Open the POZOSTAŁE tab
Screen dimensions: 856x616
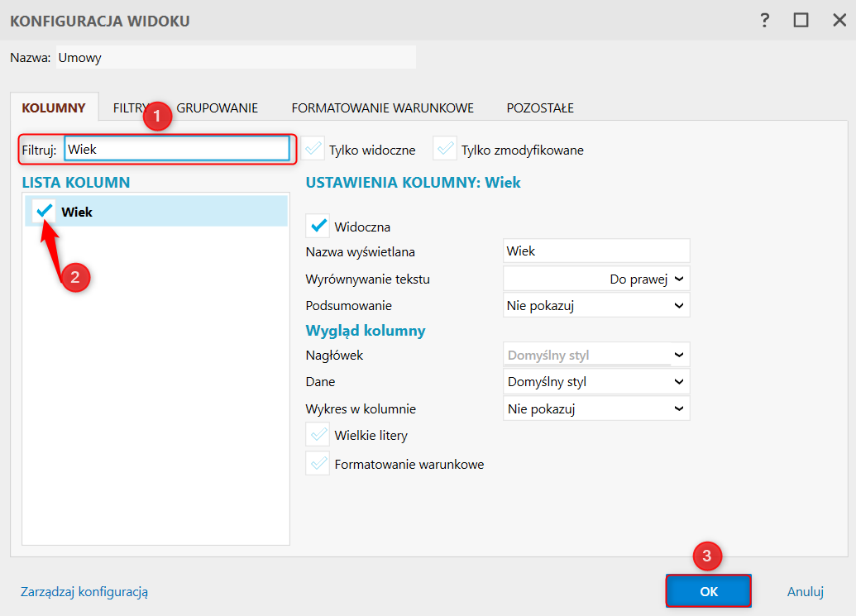pyautogui.click(x=540, y=108)
